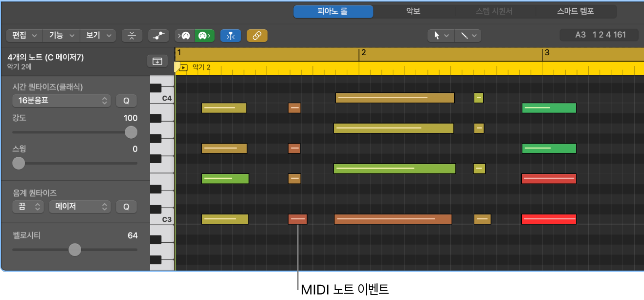This screenshot has height=300, width=644.
Task: Expand the Pointer tool dropdown chevron
Action: coord(446,35)
